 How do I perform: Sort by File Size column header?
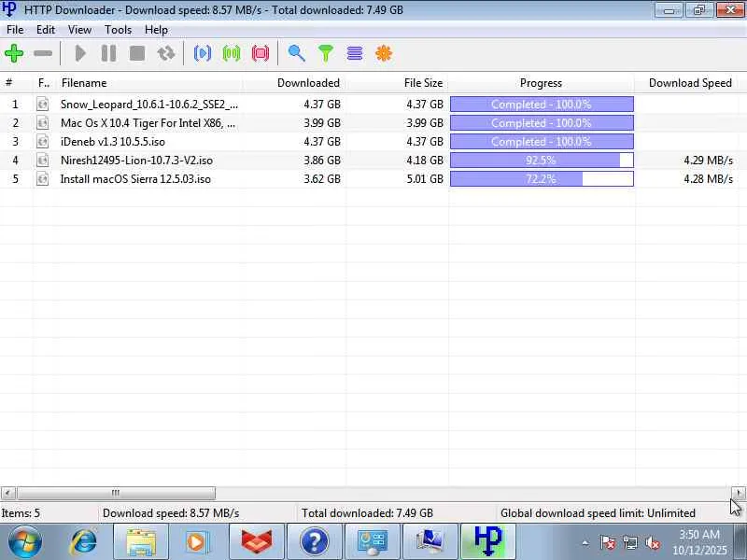pyautogui.click(x=398, y=83)
